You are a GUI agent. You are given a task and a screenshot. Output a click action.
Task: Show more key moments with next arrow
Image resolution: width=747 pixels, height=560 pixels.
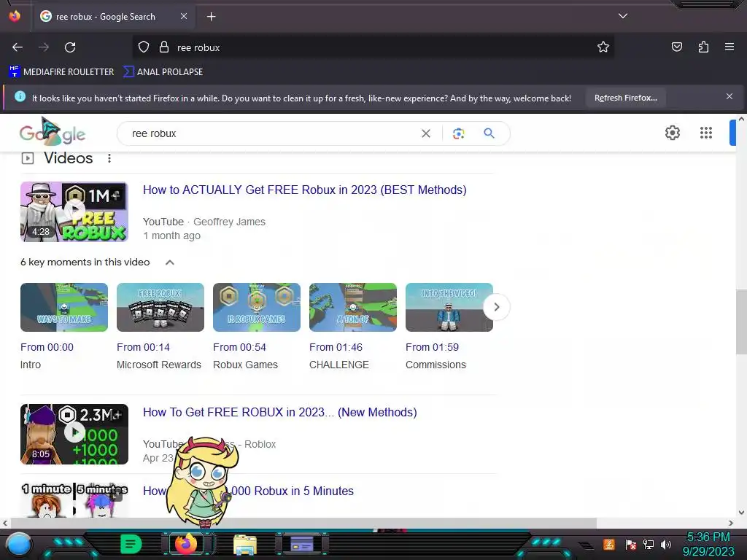tap(496, 307)
